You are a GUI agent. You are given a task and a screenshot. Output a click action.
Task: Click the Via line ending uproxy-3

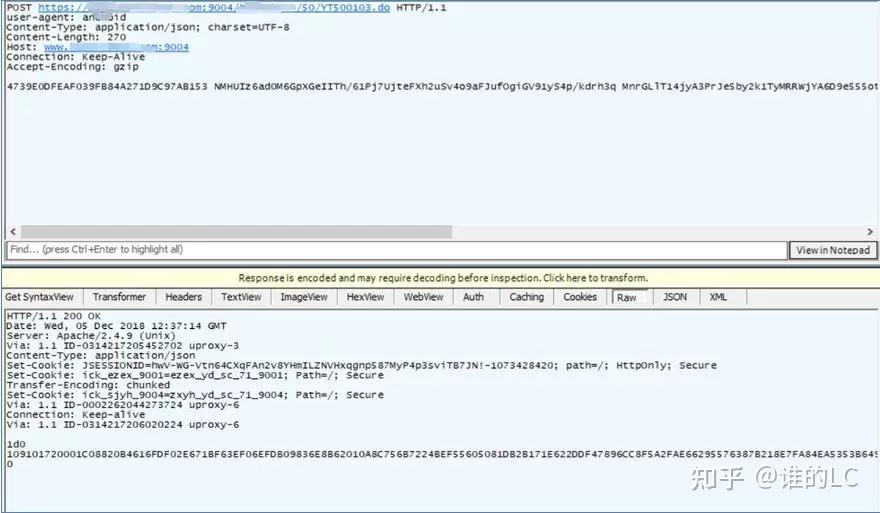click(x=122, y=346)
